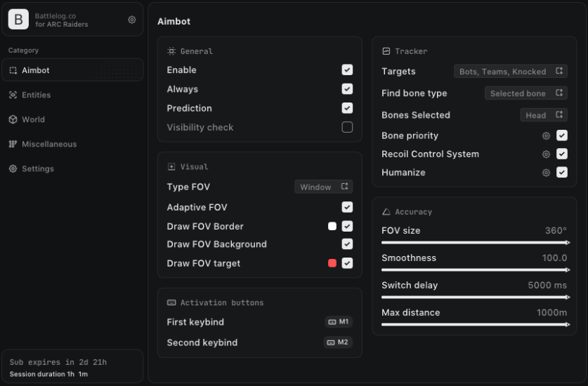The image size is (588, 386).
Task: Click the "Category" sidebar heading
Action: tap(24, 51)
